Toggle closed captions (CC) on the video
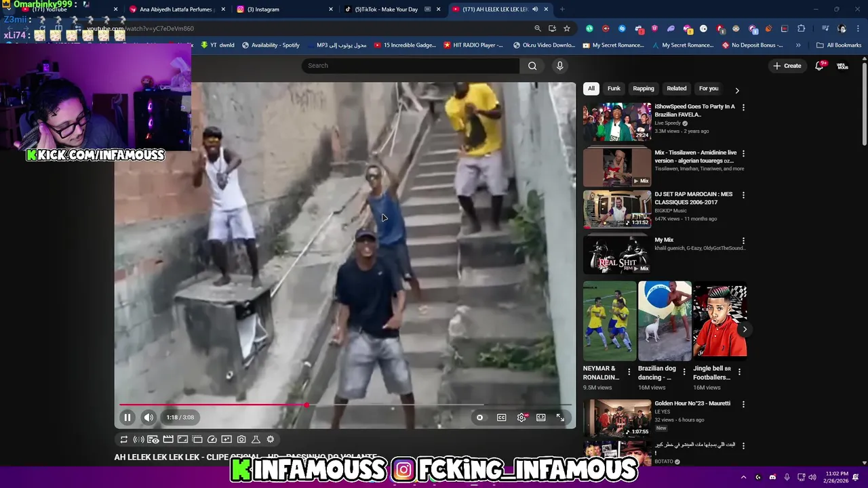This screenshot has width=868, height=488. (502, 418)
